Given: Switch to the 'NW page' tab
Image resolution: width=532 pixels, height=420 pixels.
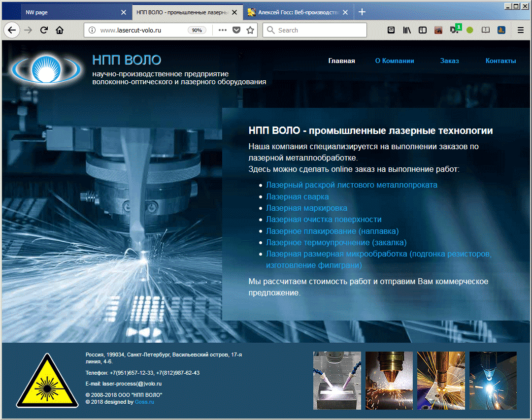Looking at the screenshot, I should [68, 12].
